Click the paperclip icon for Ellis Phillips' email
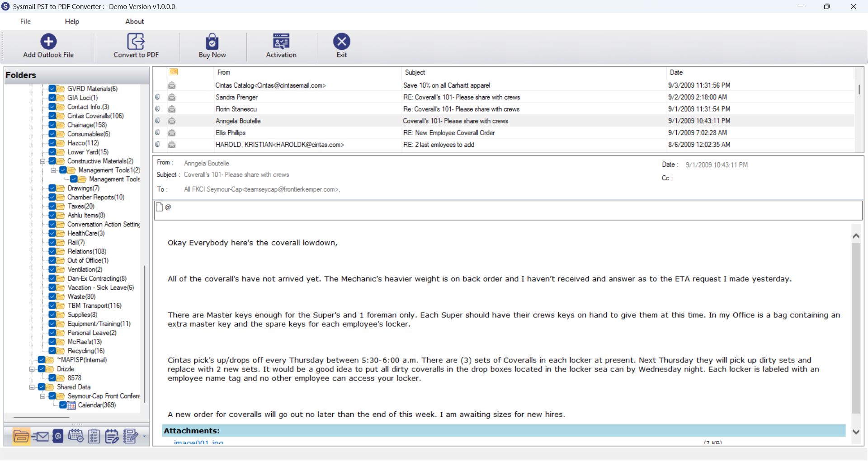 click(x=157, y=132)
